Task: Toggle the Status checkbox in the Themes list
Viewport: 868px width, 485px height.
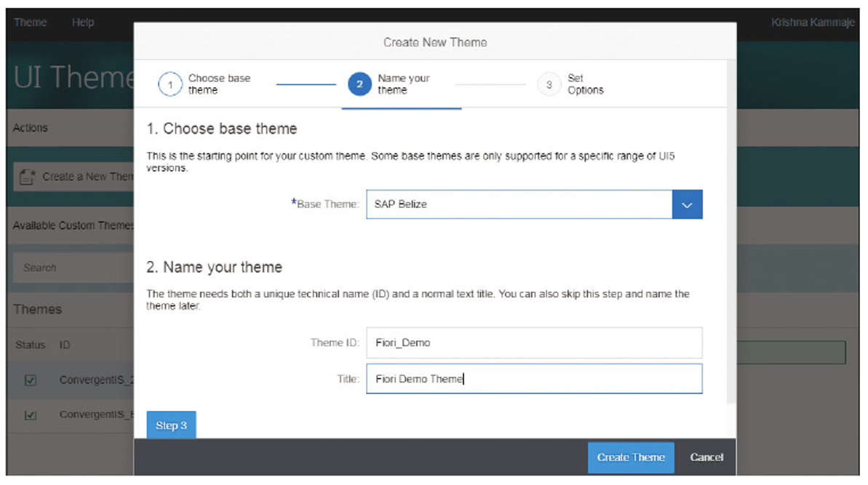Action: coord(30,344)
